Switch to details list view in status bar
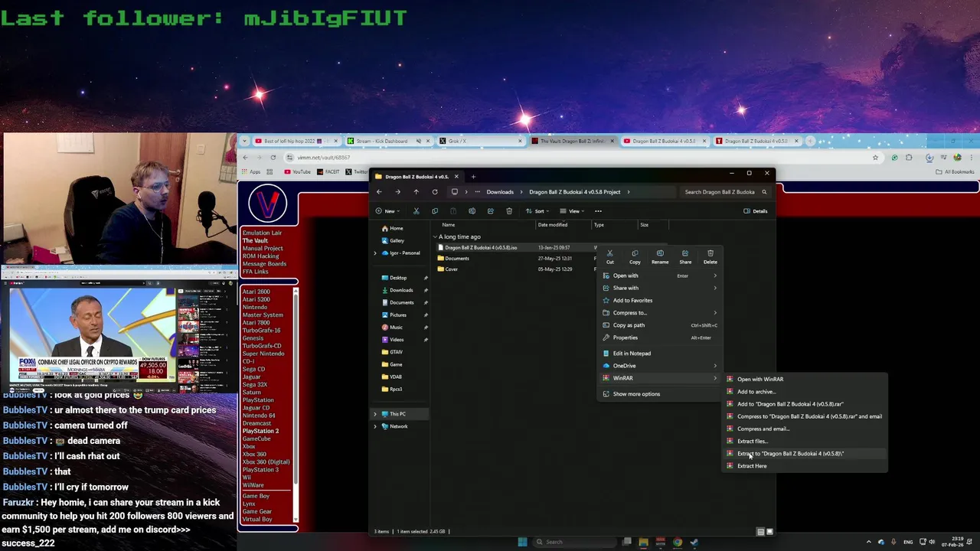The image size is (980, 551). [x=760, y=531]
